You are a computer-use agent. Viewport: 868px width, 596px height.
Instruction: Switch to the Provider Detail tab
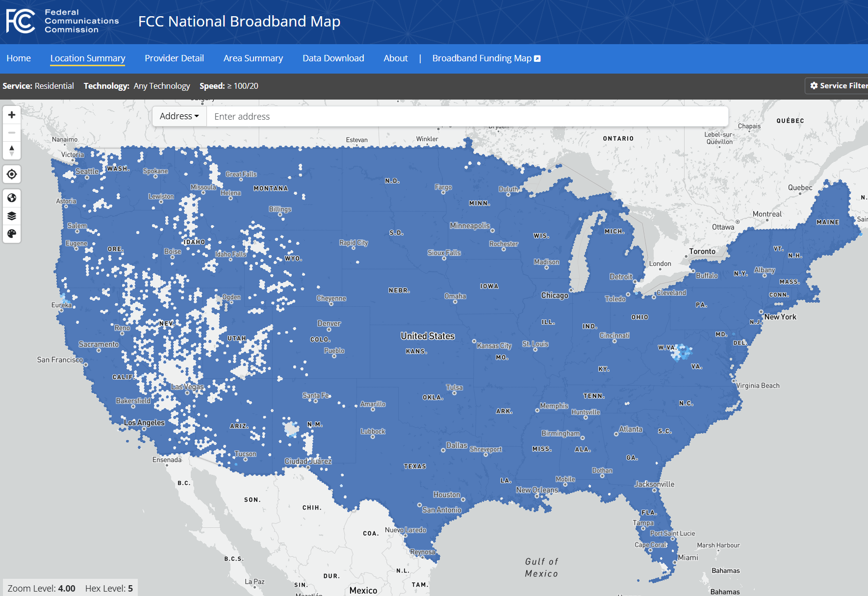[x=174, y=58]
